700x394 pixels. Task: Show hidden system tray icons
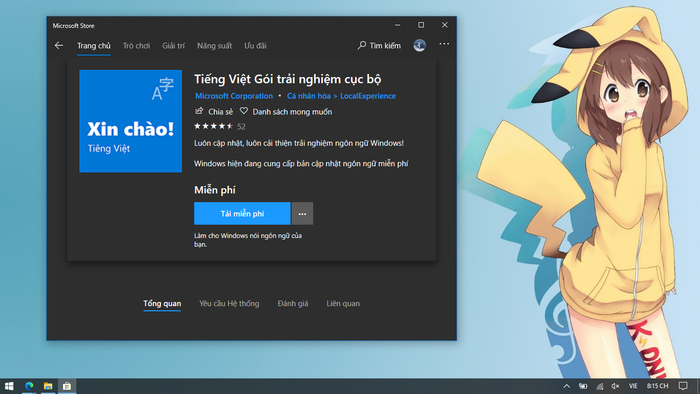pos(567,386)
